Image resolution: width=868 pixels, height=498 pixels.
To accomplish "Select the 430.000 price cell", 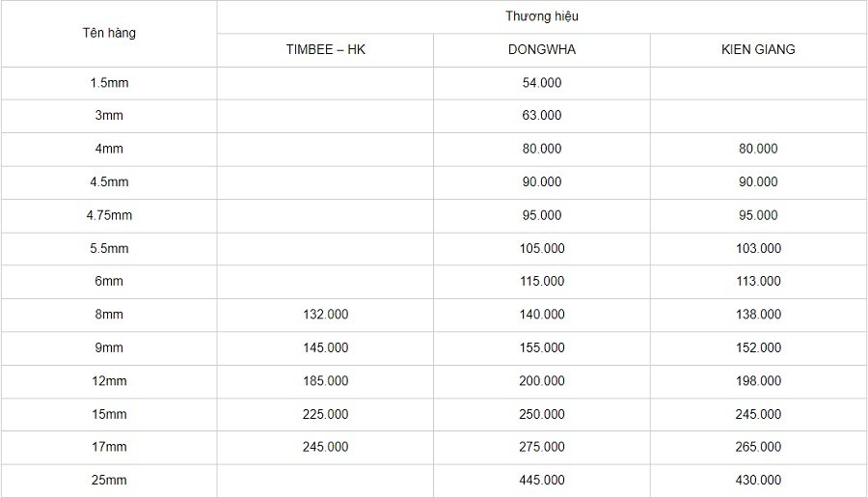I will [758, 480].
